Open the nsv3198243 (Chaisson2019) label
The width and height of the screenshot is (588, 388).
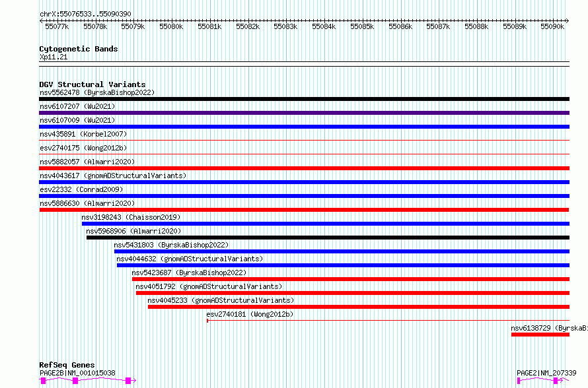coord(131,217)
